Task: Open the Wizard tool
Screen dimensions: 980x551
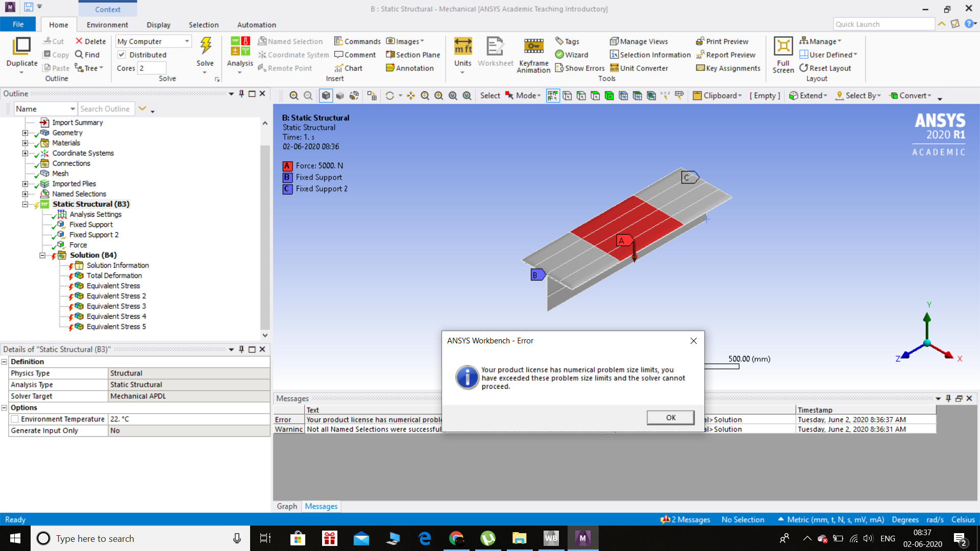Action: 572,55
